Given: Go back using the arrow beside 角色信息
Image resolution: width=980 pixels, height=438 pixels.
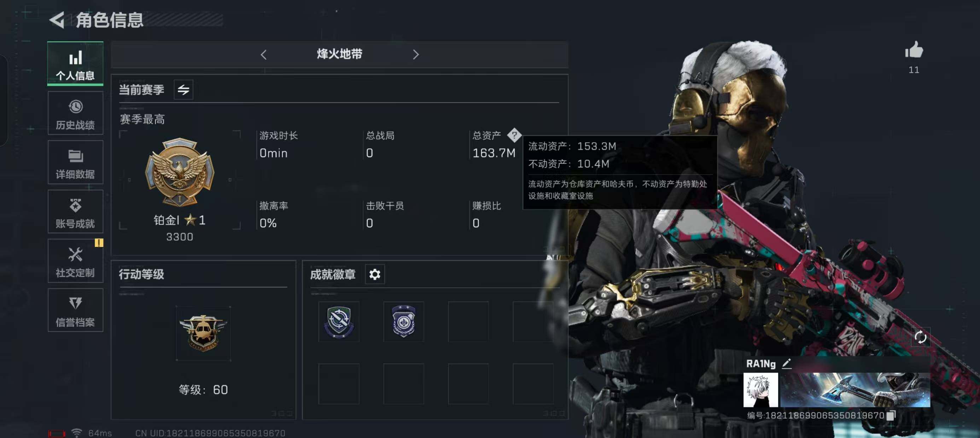Looking at the screenshot, I should click(x=57, y=20).
